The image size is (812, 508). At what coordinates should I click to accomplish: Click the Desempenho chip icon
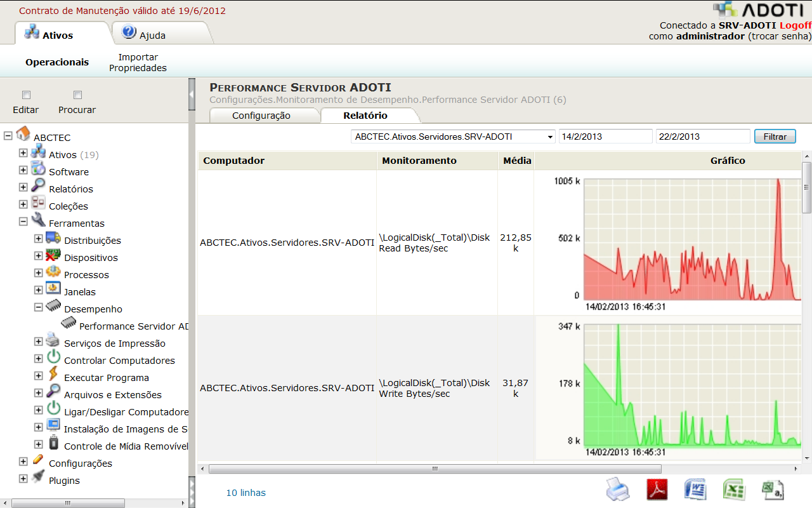54,305
